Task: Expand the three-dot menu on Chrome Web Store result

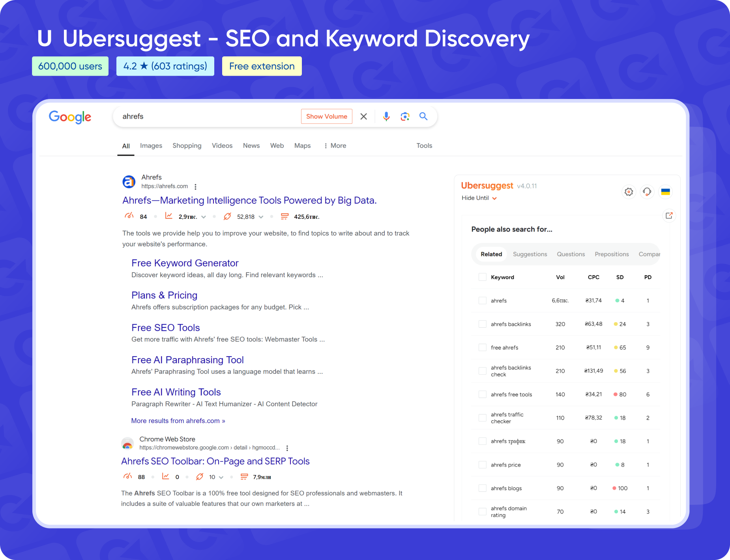Action: pyautogui.click(x=287, y=448)
